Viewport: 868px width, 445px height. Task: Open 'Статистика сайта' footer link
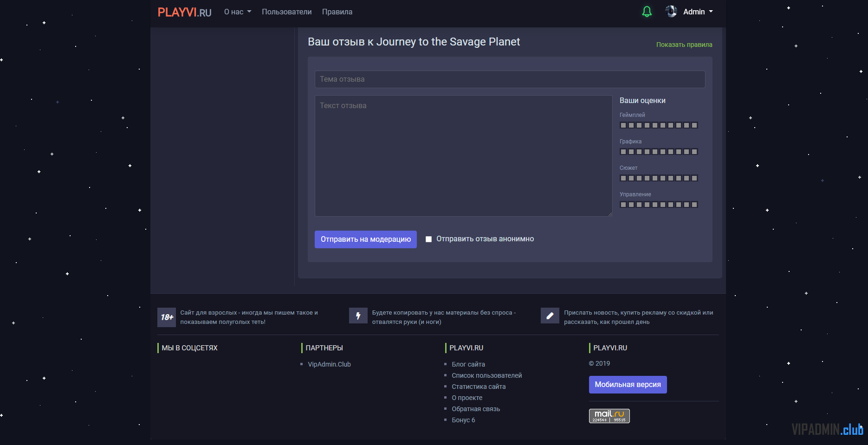[x=479, y=387]
